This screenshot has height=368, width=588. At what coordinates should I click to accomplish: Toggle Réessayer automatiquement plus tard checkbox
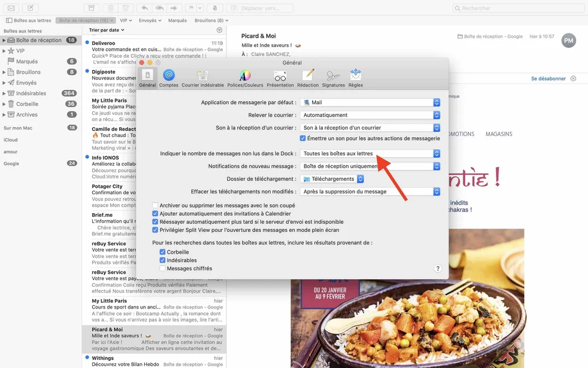click(x=155, y=222)
